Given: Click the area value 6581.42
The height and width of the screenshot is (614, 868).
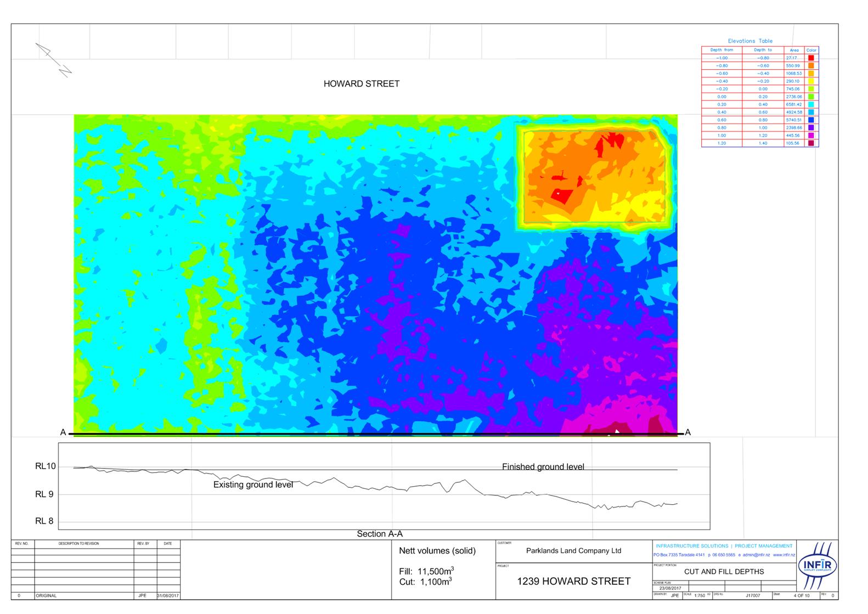Looking at the screenshot, I should pos(793,104).
